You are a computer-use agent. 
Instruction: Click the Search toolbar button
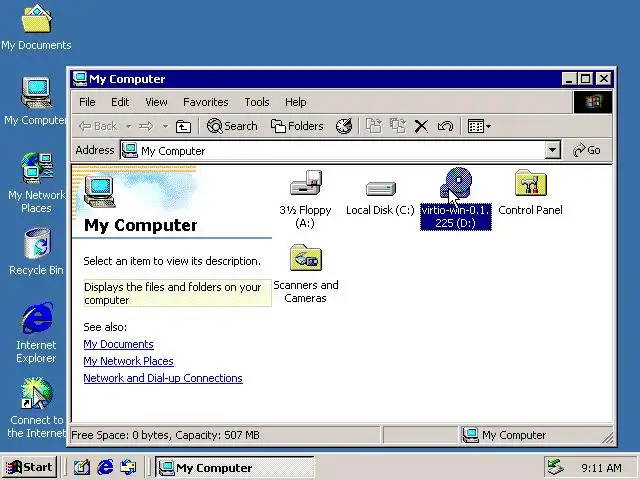[x=232, y=126]
